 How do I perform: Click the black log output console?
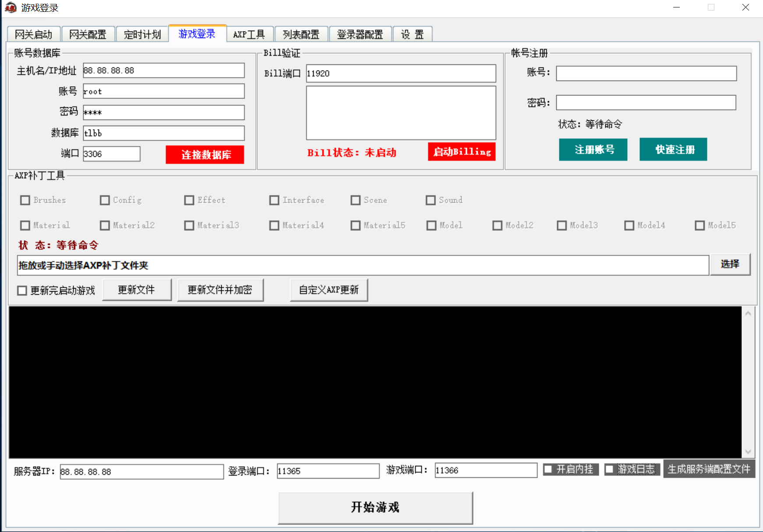point(375,382)
